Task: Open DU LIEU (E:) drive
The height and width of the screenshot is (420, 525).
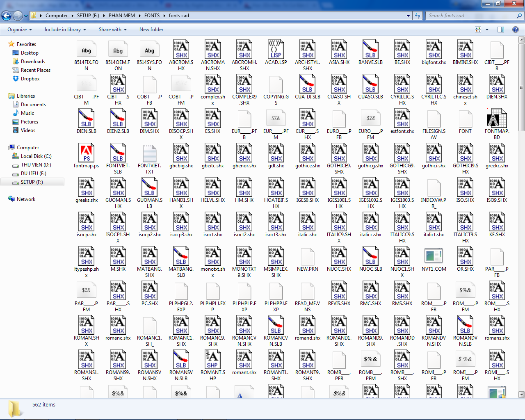Action: (34, 173)
